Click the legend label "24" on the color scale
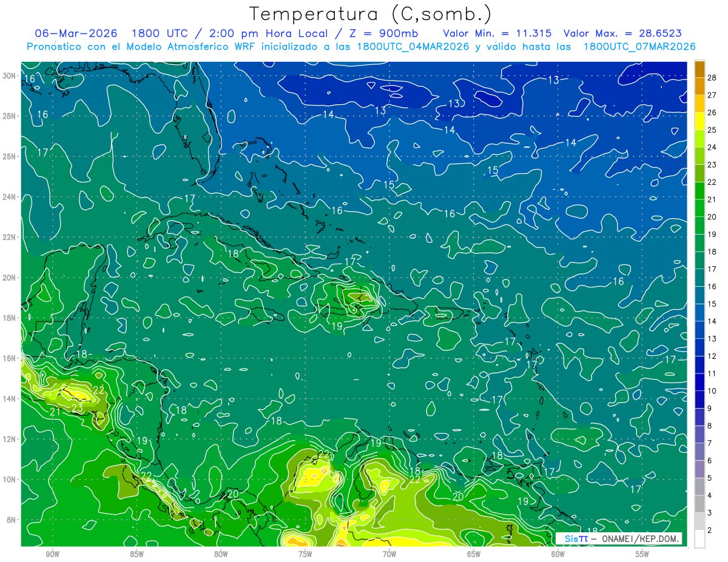This screenshot has height=562, width=728. (712, 147)
